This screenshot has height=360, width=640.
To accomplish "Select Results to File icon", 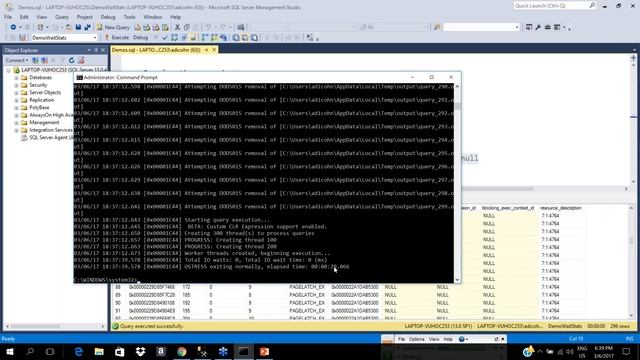I will pyautogui.click(x=254, y=38).
